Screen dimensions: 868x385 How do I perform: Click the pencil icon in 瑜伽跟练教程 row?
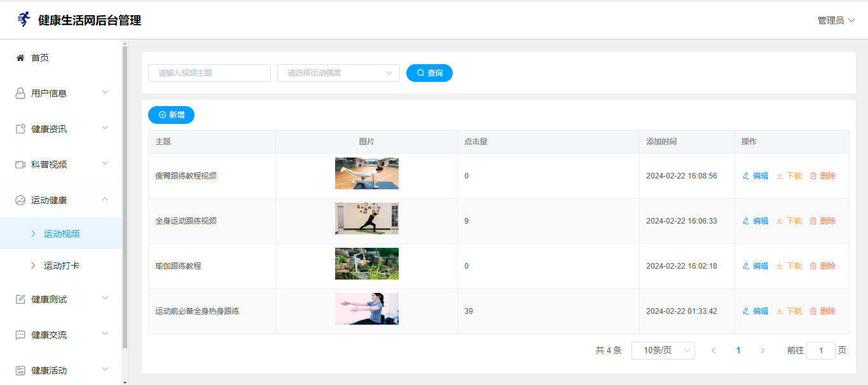[x=747, y=266]
